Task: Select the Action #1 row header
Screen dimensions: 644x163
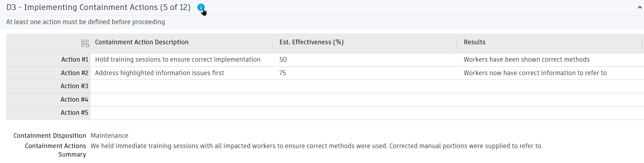Action: pyautogui.click(x=75, y=60)
